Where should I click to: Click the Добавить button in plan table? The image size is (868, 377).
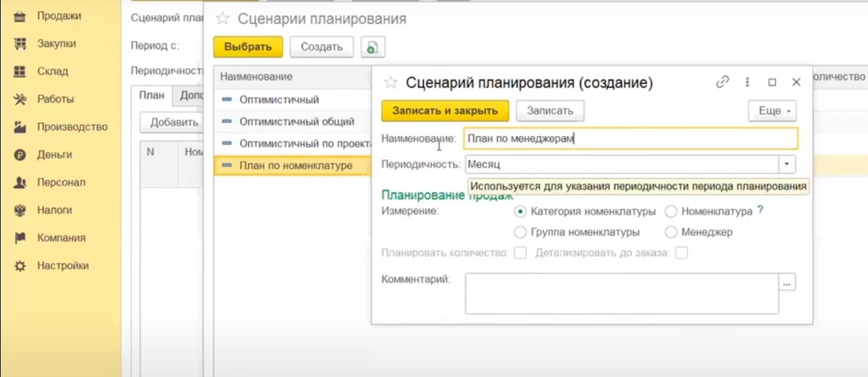[x=173, y=122]
